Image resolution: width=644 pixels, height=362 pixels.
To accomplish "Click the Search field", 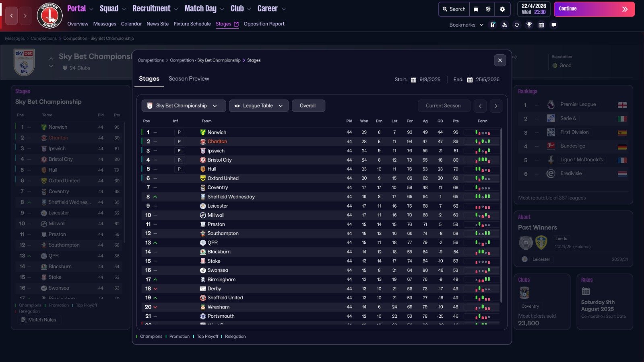I will (x=454, y=9).
